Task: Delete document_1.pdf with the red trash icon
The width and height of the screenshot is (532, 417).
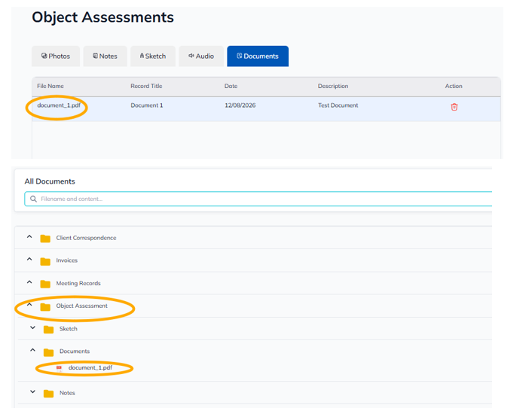Action: point(454,107)
